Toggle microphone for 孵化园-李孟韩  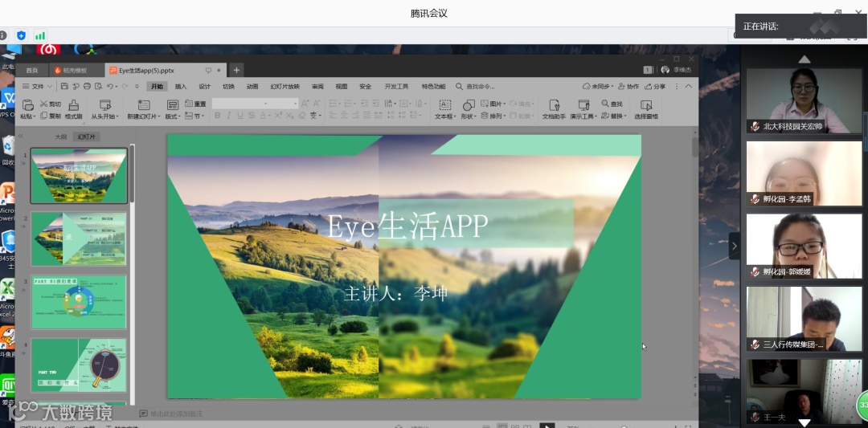[x=754, y=199]
